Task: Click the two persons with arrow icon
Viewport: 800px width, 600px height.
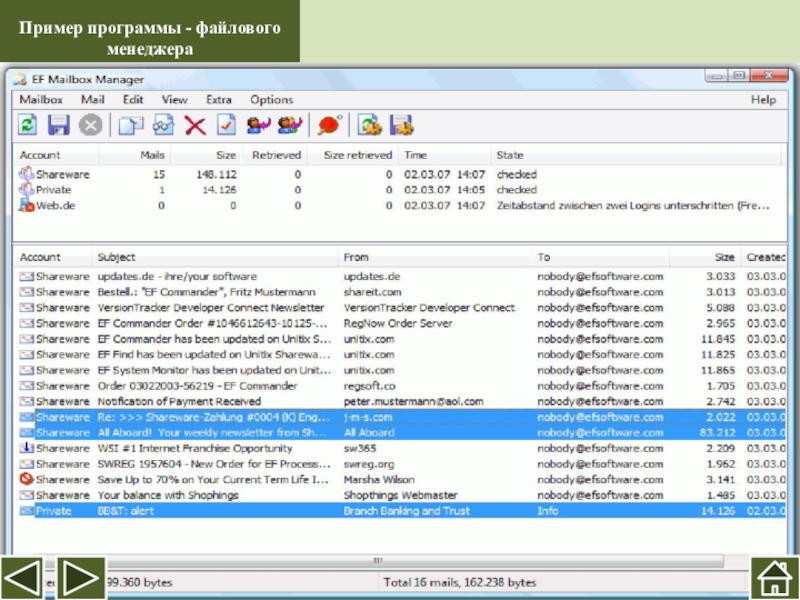Action: pyautogui.click(x=290, y=125)
